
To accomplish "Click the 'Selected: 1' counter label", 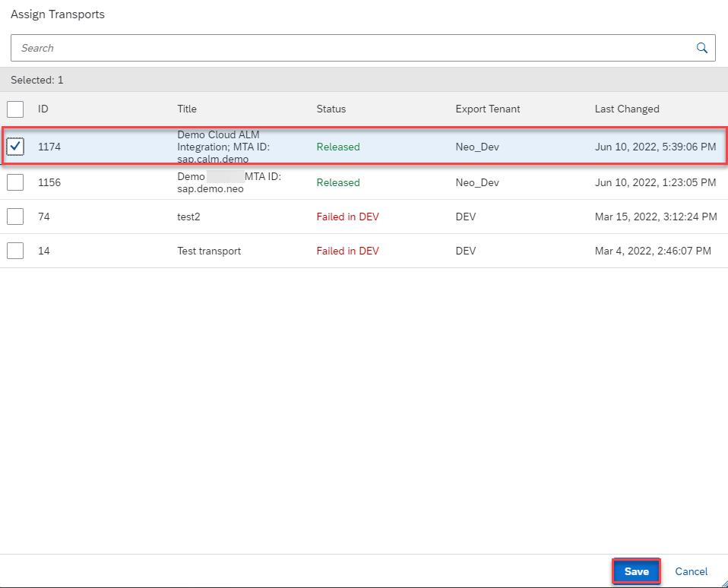I will click(37, 80).
